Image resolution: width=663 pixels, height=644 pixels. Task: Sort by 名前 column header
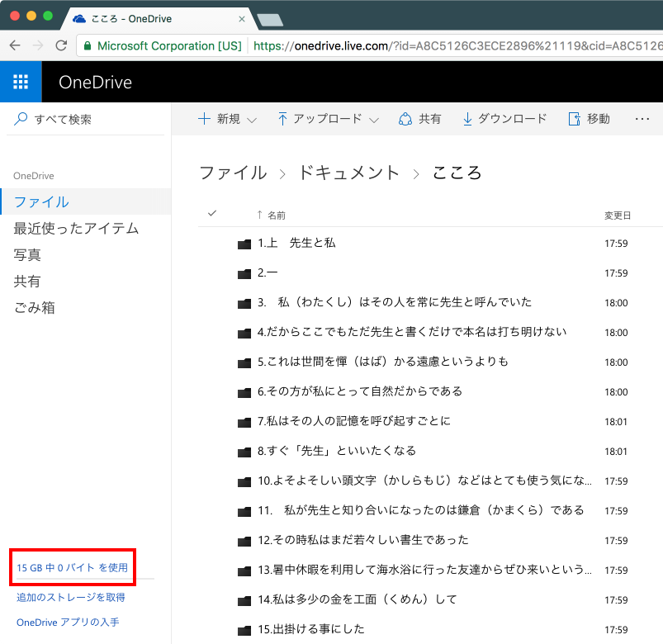276,215
